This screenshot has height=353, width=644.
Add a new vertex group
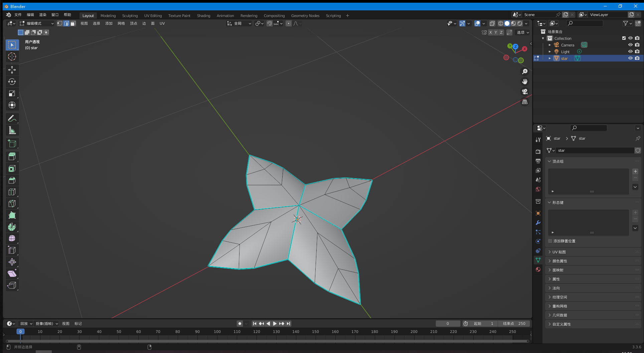click(x=635, y=171)
